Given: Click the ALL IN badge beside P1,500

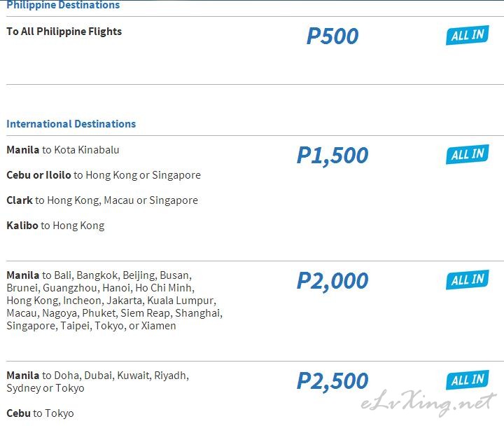Looking at the screenshot, I should pyautogui.click(x=468, y=154).
